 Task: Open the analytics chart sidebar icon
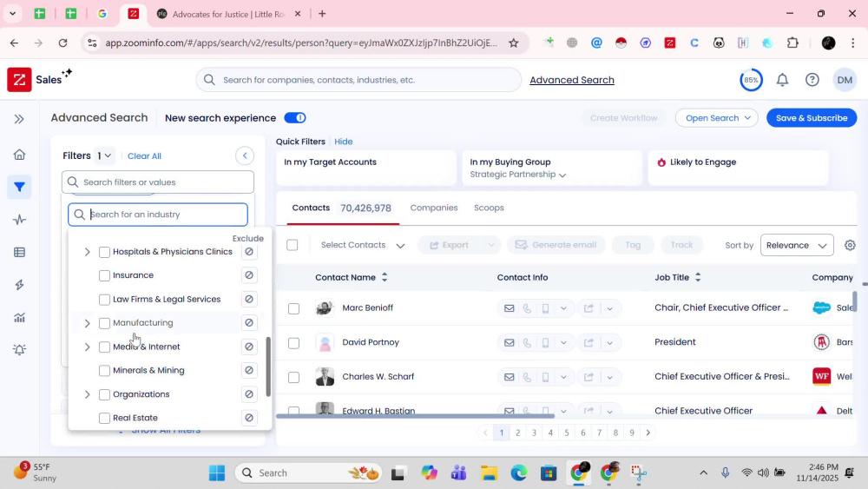click(19, 317)
